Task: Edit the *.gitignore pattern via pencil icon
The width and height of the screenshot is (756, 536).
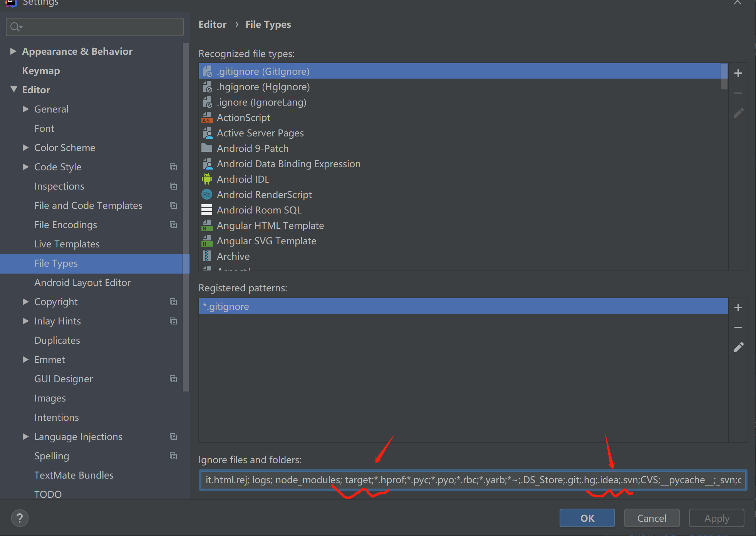Action: pyautogui.click(x=738, y=347)
